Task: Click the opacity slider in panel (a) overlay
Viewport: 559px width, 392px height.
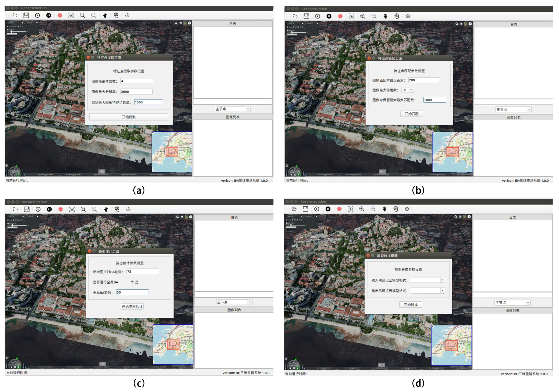Action: (x=12, y=32)
